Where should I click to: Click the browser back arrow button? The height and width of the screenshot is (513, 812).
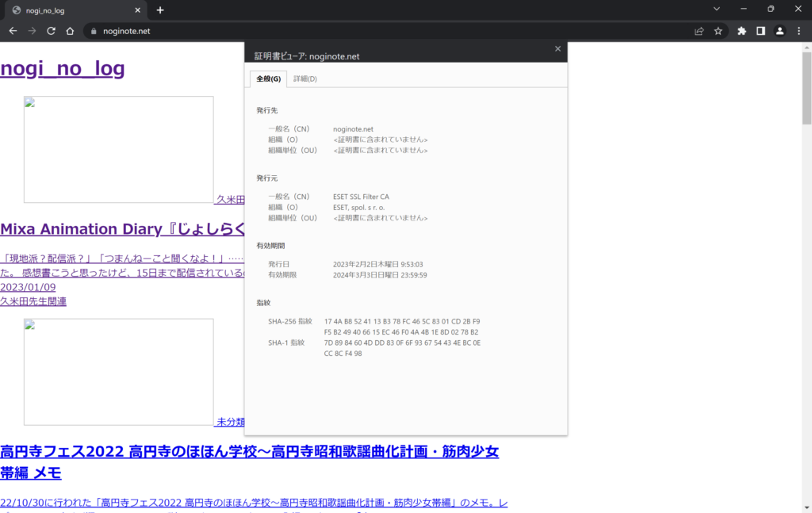(x=13, y=31)
